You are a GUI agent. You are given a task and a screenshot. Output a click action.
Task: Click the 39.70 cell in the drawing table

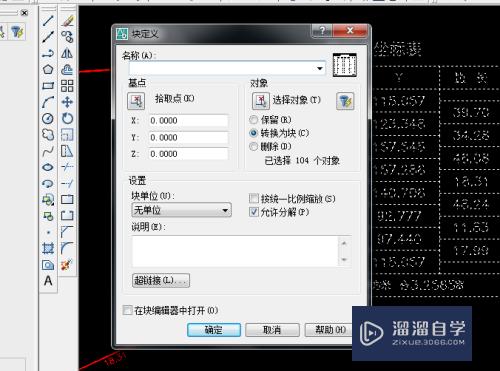(x=471, y=112)
